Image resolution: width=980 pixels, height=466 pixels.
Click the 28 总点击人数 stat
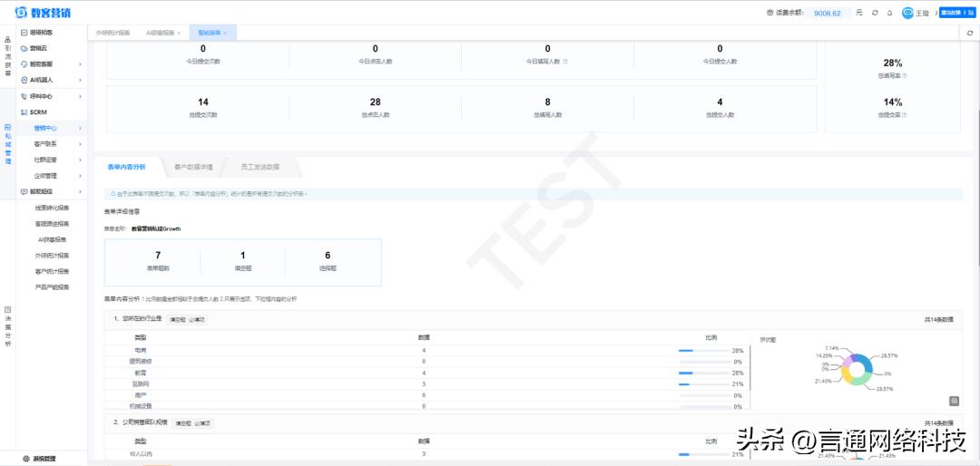coord(375,107)
